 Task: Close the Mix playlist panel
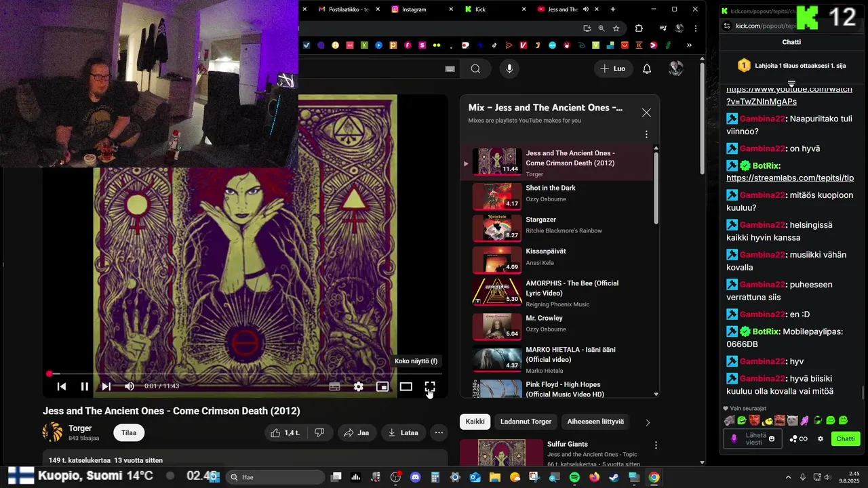[646, 113]
